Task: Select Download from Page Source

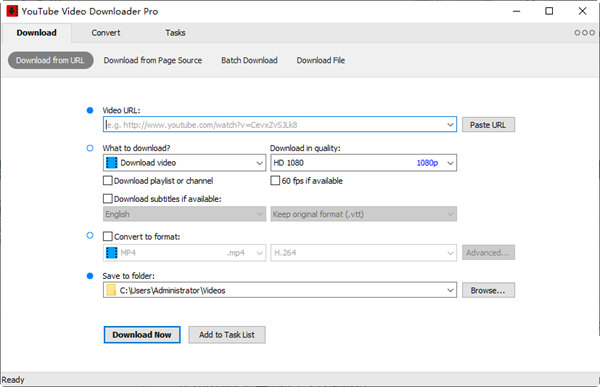Action: (153, 60)
